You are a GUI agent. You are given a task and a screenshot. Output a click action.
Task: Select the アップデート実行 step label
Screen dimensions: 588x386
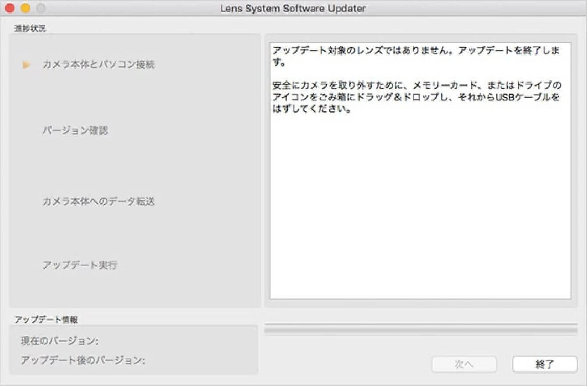coord(80,265)
